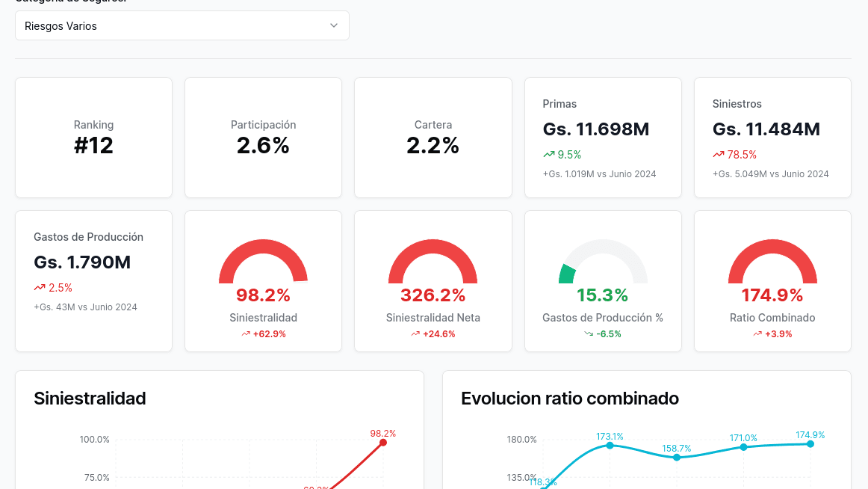Screen dimensions: 868x489
Task: Click the trend arrow icon before +62.9%
Action: pyautogui.click(x=246, y=334)
